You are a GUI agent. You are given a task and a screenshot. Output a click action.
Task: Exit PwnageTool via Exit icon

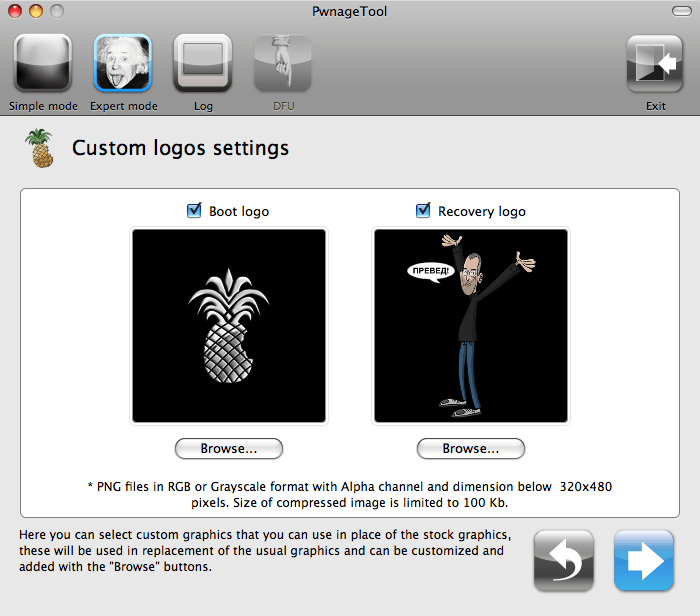click(654, 63)
